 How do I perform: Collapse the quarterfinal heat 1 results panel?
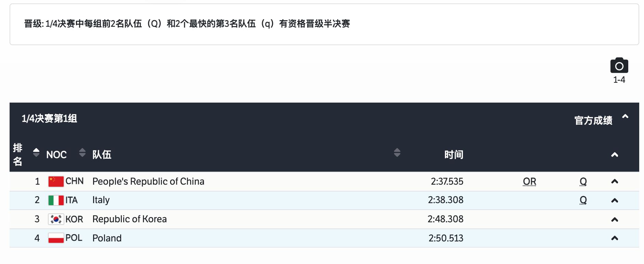pyautogui.click(x=625, y=117)
